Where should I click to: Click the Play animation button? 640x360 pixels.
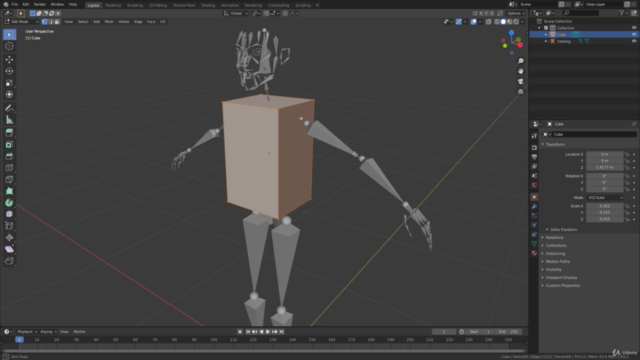pos(268,332)
